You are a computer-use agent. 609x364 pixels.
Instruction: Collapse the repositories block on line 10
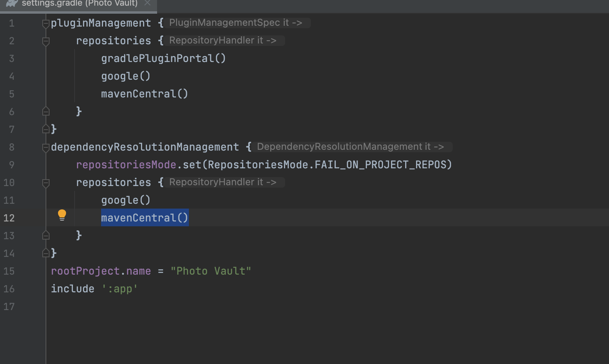click(x=46, y=182)
